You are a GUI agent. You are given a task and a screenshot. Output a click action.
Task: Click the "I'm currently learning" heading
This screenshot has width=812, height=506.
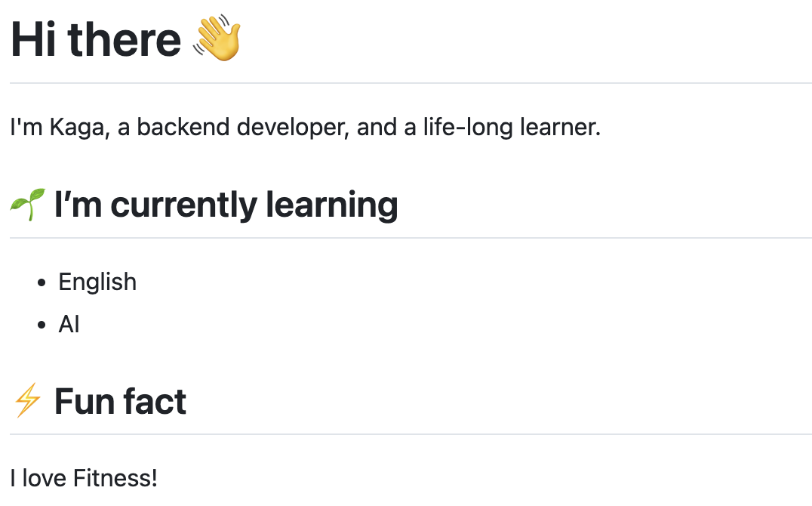coord(226,205)
